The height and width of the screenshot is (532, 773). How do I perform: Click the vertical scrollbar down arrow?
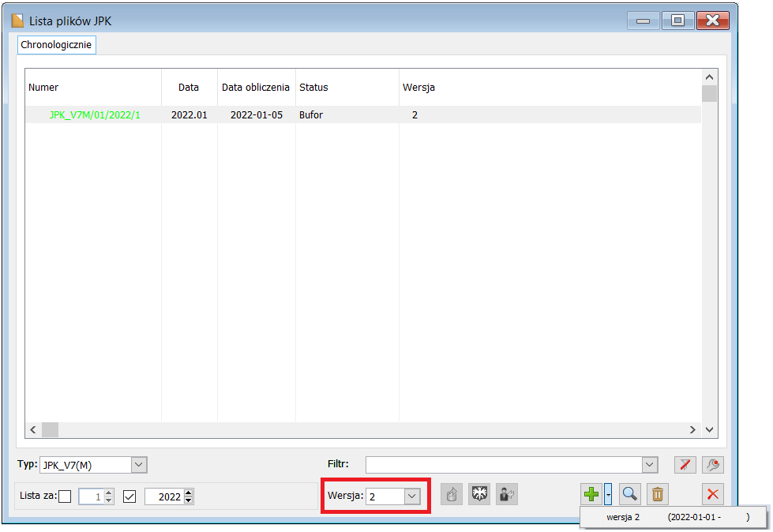[709, 429]
